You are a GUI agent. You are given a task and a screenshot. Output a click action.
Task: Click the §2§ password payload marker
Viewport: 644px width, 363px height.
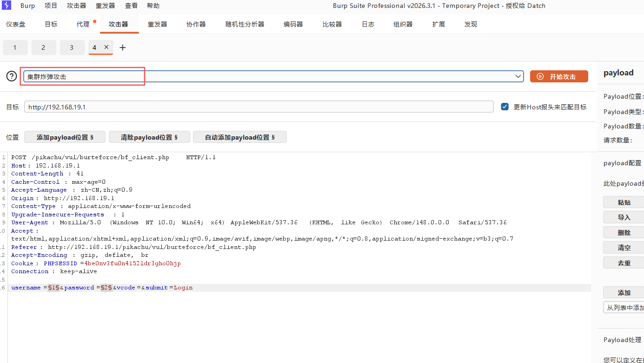click(106, 288)
